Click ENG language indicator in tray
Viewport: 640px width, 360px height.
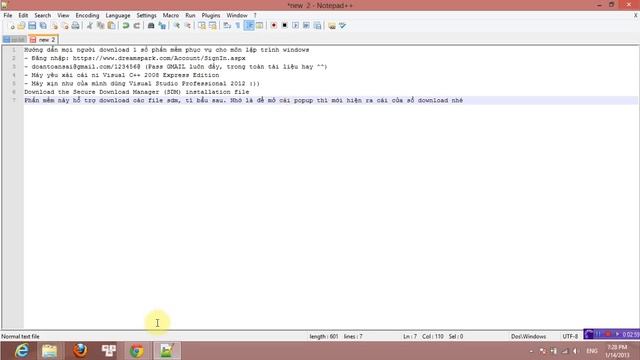592,351
